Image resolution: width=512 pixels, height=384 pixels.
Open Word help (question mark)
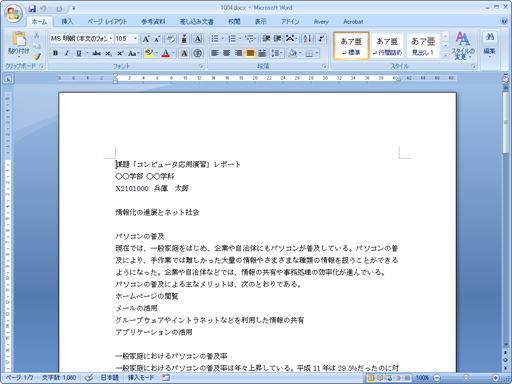(x=504, y=21)
